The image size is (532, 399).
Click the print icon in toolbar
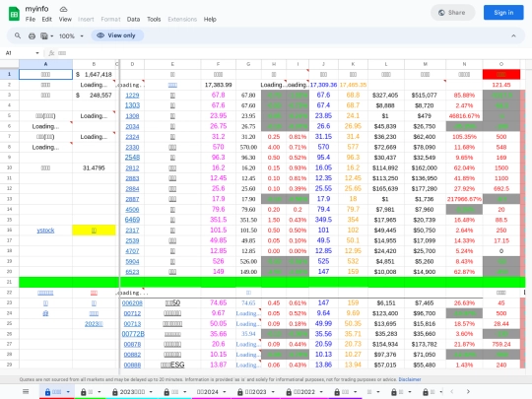(x=32, y=35)
